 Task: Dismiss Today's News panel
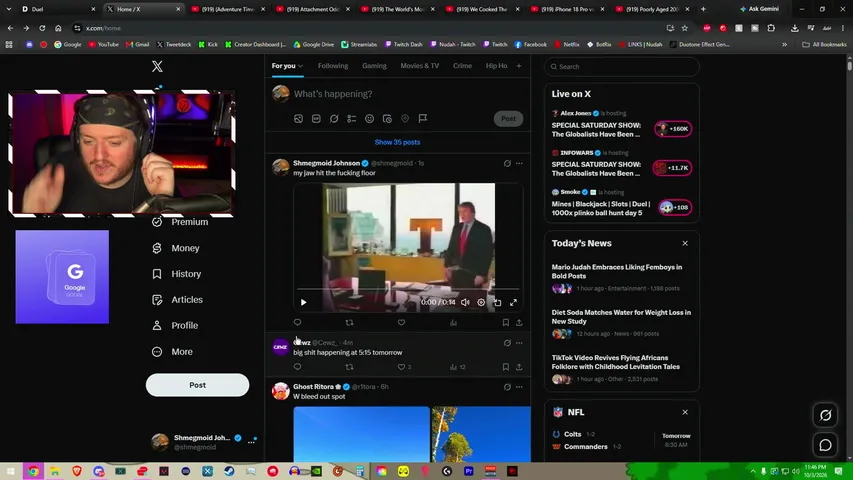pyautogui.click(x=685, y=243)
